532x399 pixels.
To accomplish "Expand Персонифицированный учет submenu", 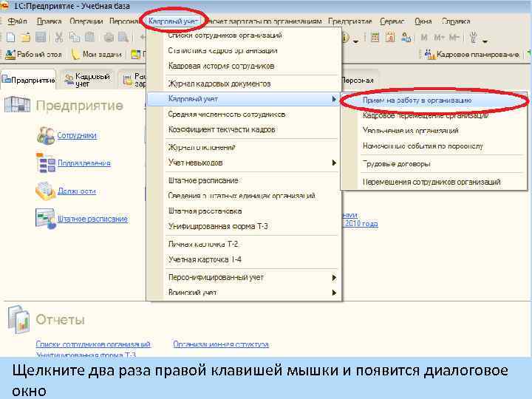I will click(x=243, y=278).
